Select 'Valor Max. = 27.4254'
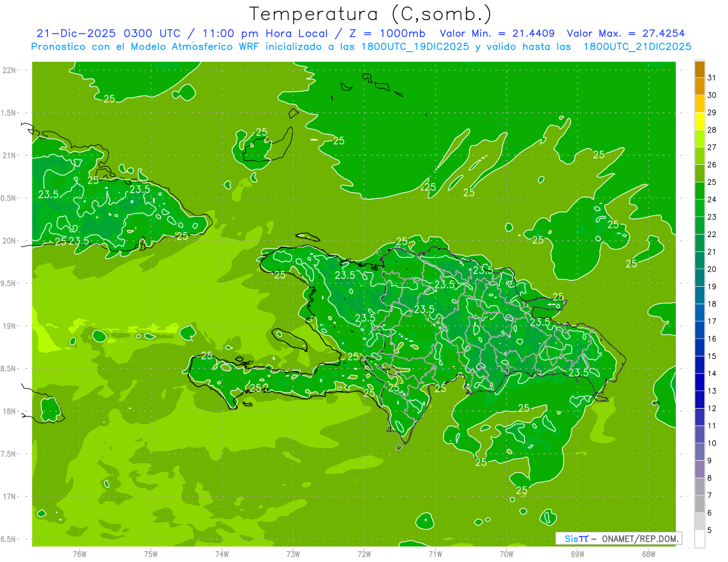This screenshot has width=728, height=562. (625, 33)
